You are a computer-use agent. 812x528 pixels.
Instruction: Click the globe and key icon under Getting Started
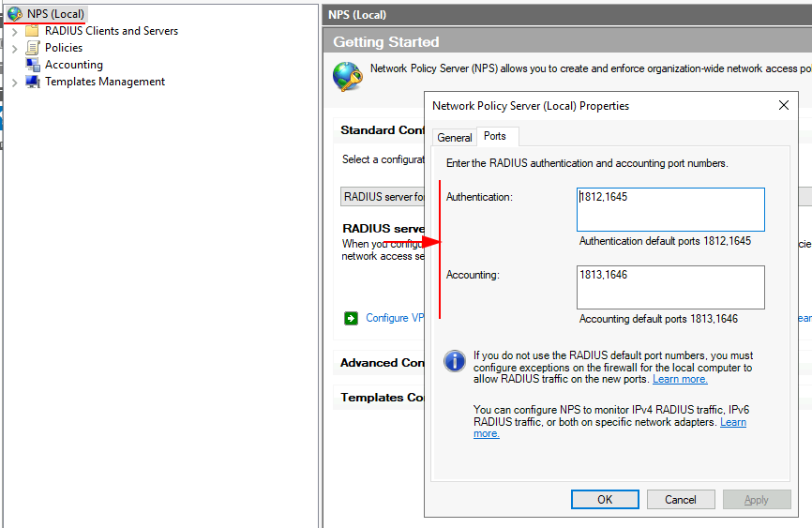click(x=348, y=76)
